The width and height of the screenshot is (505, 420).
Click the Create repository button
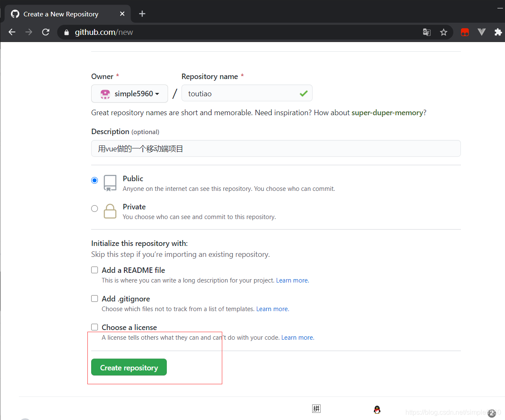129,367
